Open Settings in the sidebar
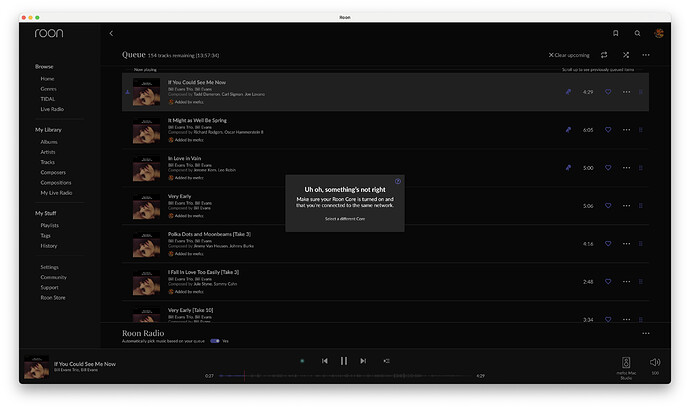The width and height of the screenshot is (690, 409). pyautogui.click(x=49, y=267)
